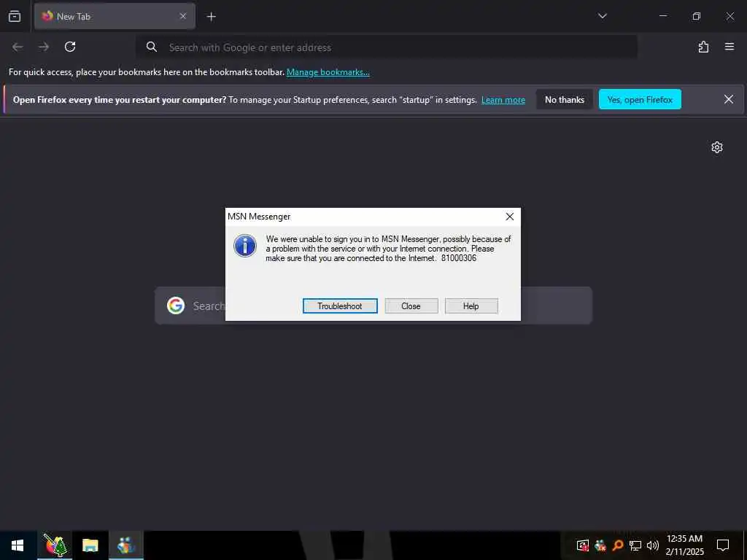Image resolution: width=747 pixels, height=560 pixels.
Task: Click the error message text in dialog
Action: point(388,249)
